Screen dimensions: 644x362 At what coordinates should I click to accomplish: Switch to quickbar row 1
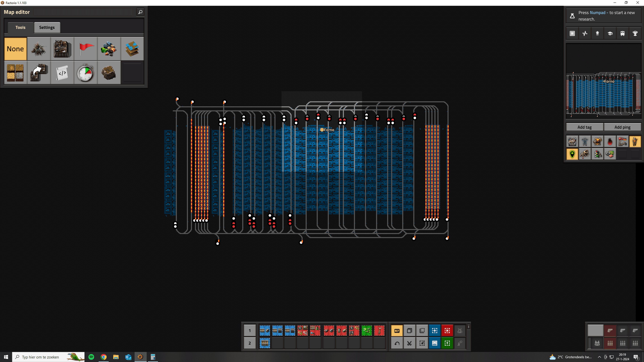[249, 330]
